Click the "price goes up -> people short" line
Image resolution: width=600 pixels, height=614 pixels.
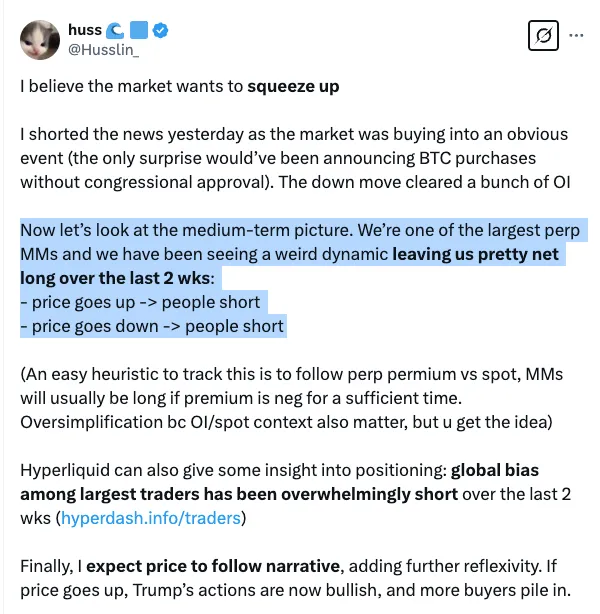(x=140, y=302)
